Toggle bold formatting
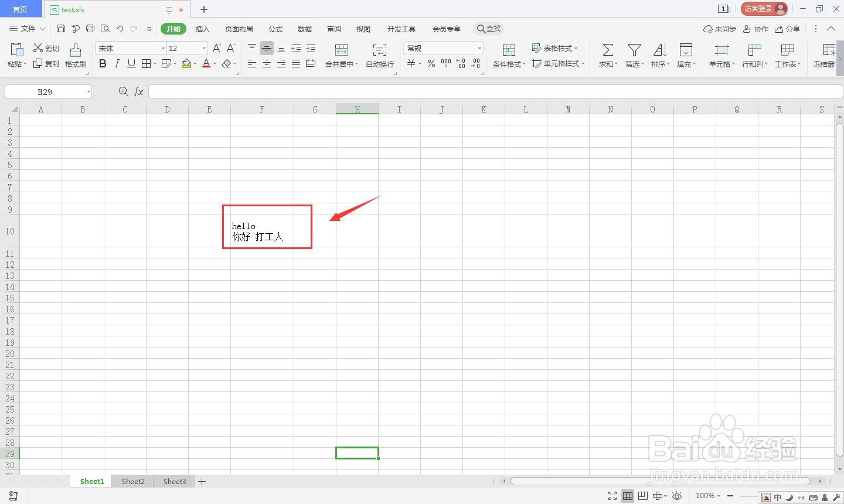Screen dimensions: 844x504 tap(103, 63)
